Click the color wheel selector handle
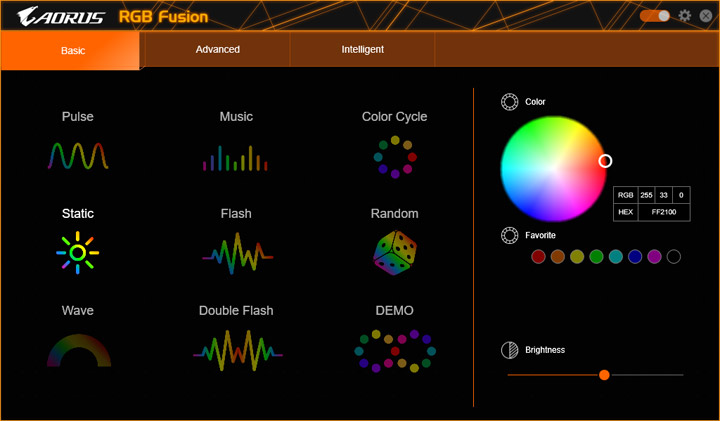 605,161
